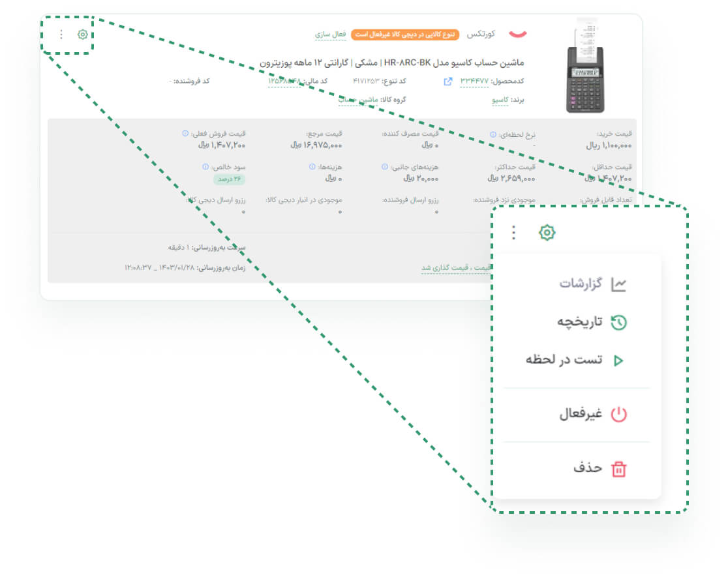Image resolution: width=728 pixels, height=579 pixels.
Task: Click the three-dot icon in the enlarged panel
Action: 513,232
